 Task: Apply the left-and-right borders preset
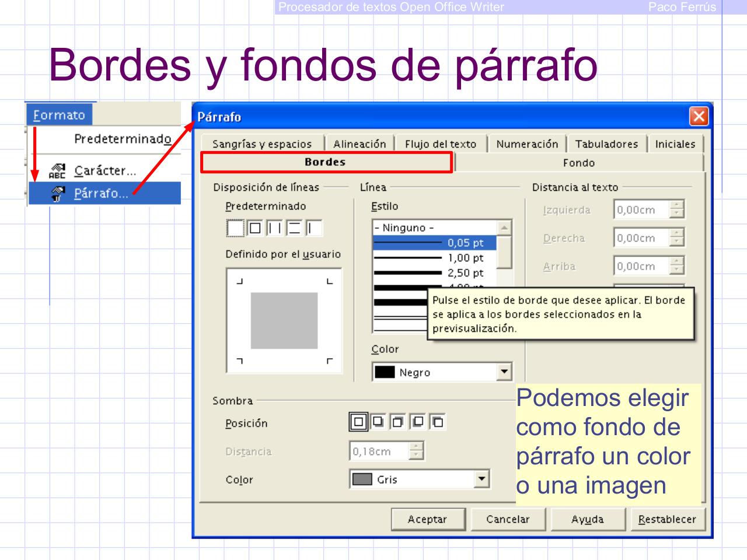(276, 229)
